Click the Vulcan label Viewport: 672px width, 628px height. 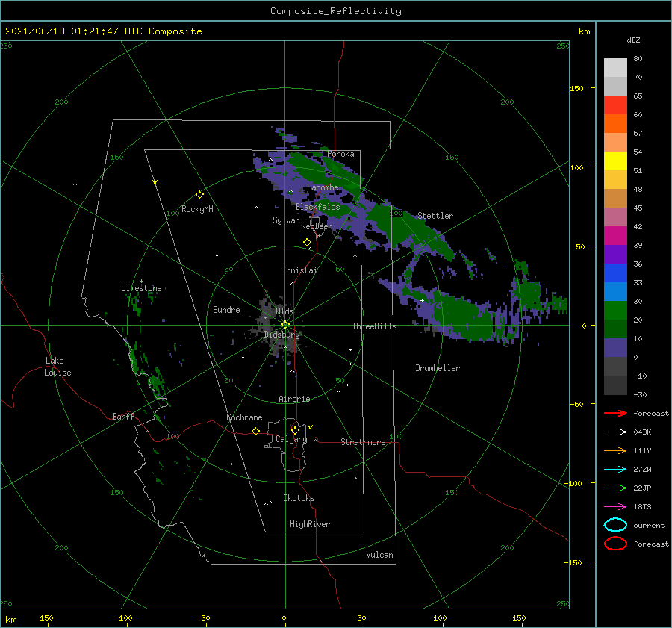coord(379,555)
